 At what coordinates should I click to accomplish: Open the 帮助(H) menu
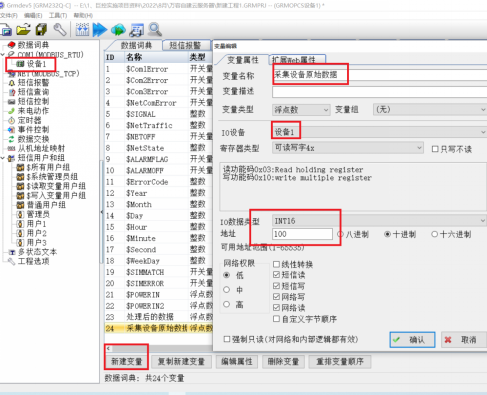(83, 15)
